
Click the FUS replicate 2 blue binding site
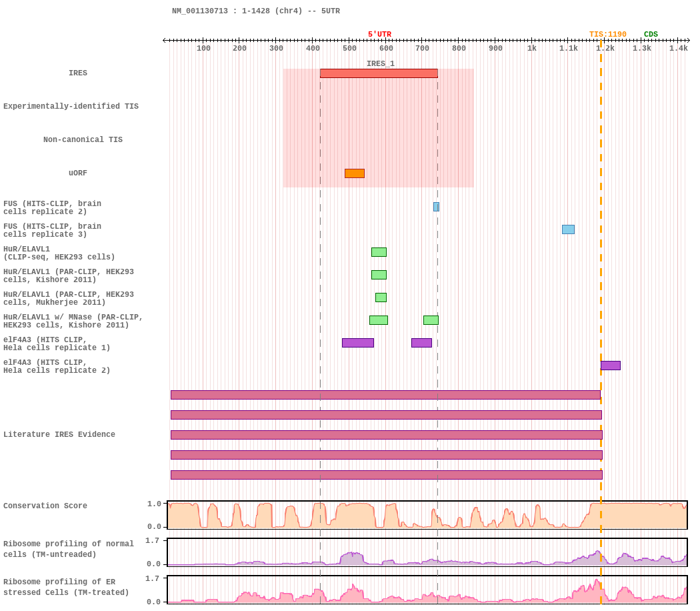tap(436, 207)
